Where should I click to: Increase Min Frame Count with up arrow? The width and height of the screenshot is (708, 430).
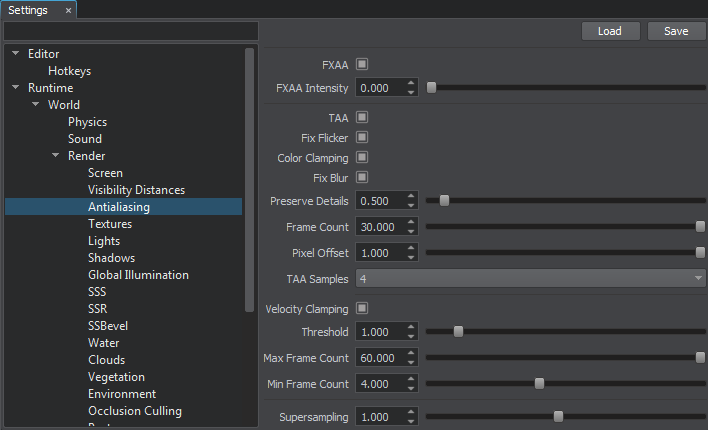tap(410, 379)
